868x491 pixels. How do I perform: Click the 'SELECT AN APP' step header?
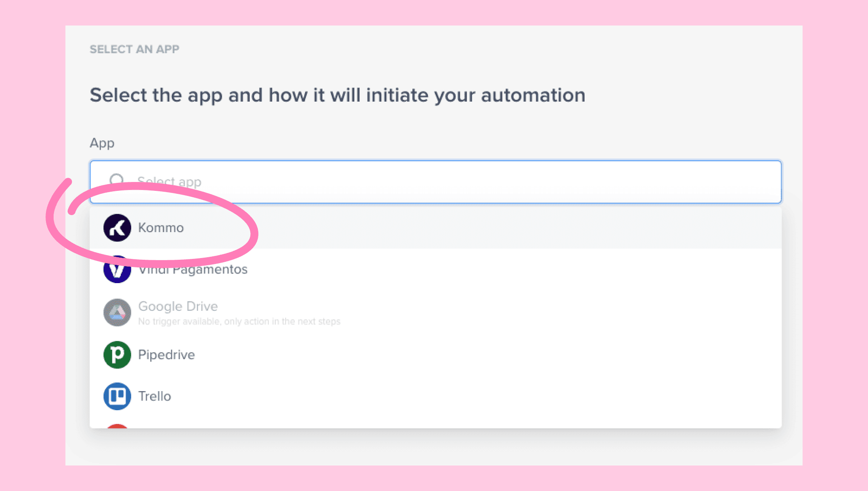click(x=134, y=49)
